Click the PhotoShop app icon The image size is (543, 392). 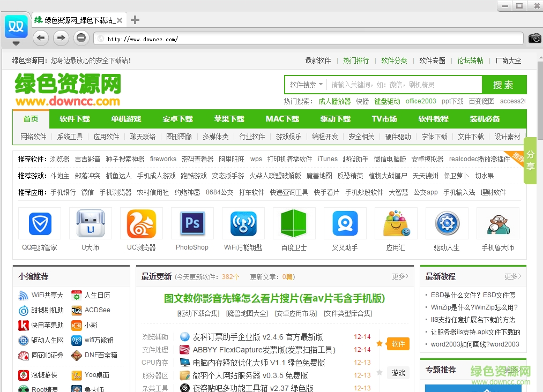coord(192,224)
